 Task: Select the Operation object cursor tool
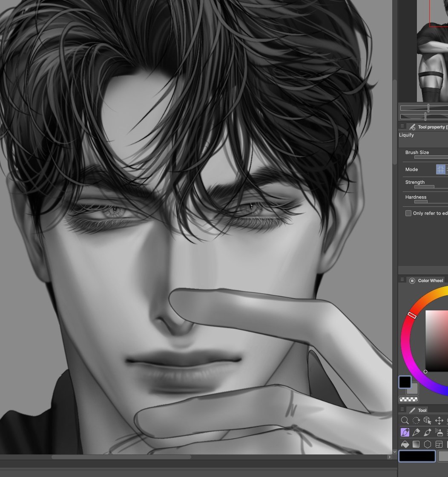tap(428, 420)
